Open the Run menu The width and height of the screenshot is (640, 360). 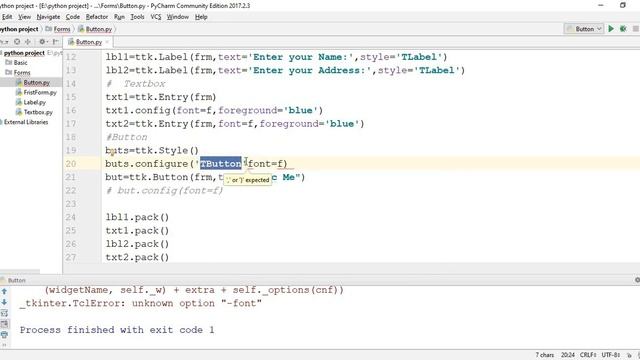click(x=119, y=17)
